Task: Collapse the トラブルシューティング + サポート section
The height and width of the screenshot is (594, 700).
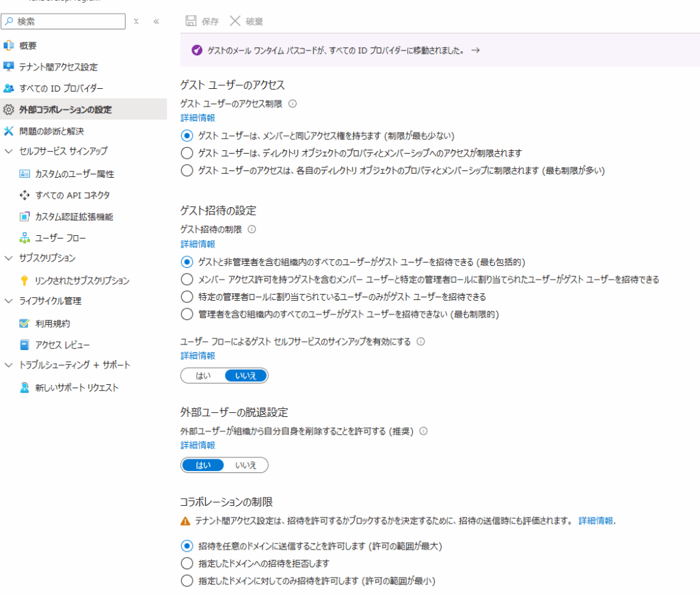Action: pyautogui.click(x=9, y=365)
